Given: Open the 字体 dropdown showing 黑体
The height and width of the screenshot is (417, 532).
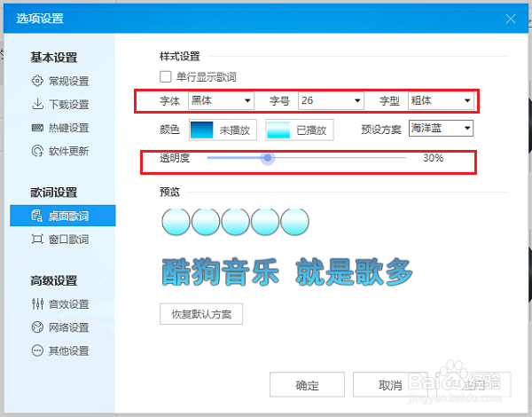Looking at the screenshot, I should (x=221, y=100).
